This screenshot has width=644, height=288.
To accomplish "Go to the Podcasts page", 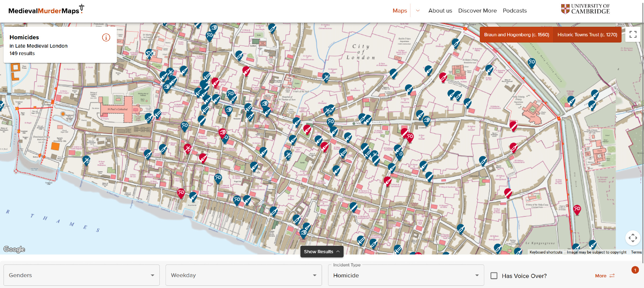I will click(515, 11).
